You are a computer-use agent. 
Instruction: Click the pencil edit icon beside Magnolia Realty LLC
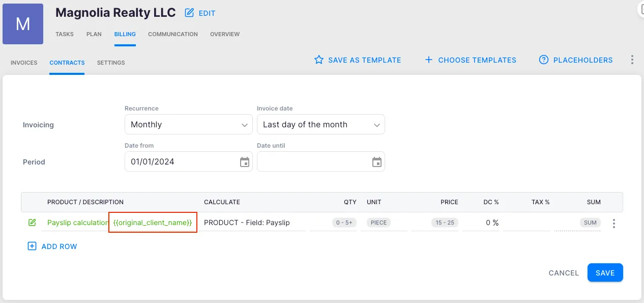[x=189, y=13]
